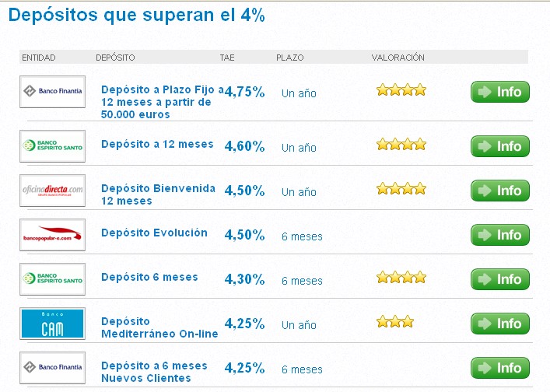Click Banco Finantia logo beside Depósito a 6 meses

[x=52, y=368]
